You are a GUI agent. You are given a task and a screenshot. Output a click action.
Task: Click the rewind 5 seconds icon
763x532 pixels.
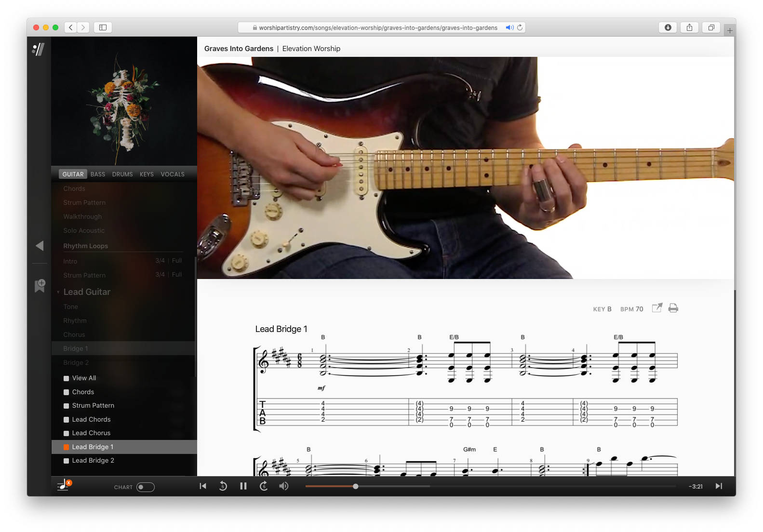pyautogui.click(x=223, y=486)
